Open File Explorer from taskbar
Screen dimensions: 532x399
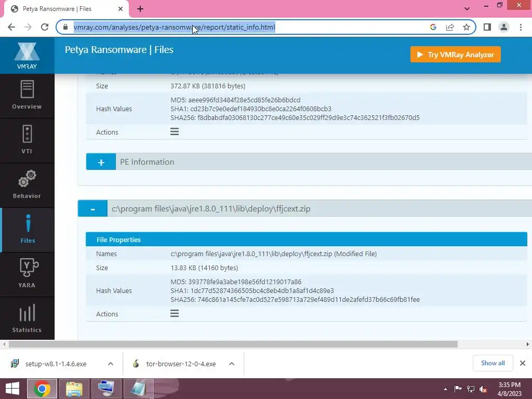click(x=74, y=389)
